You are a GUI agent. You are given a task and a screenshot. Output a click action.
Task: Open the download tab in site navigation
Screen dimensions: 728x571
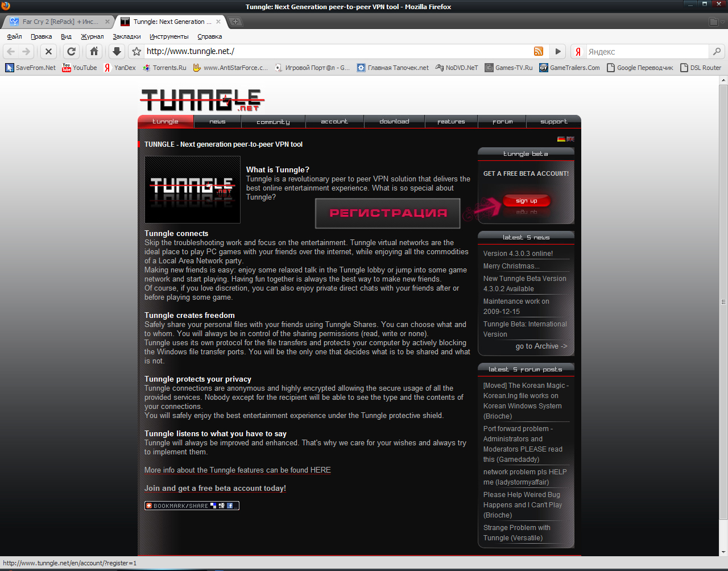pyautogui.click(x=394, y=122)
